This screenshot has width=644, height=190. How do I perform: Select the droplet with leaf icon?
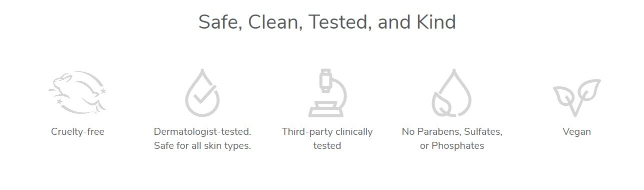pos(451,93)
